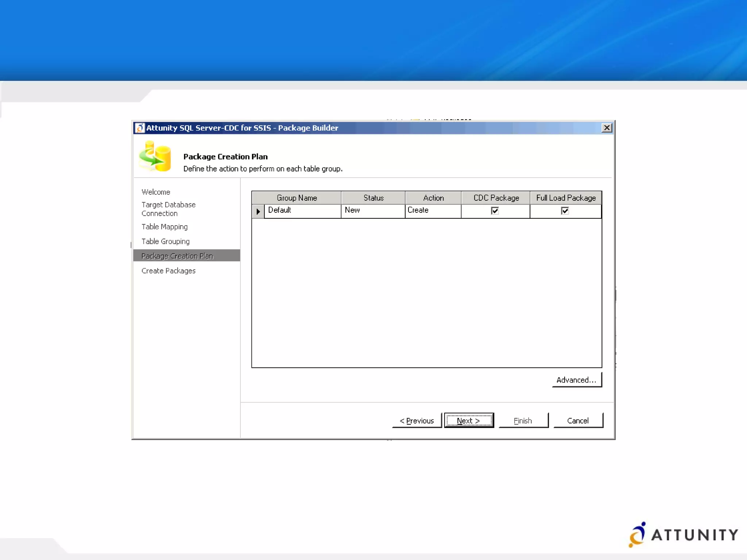The height and width of the screenshot is (560, 747).
Task: Proceed with the Next button
Action: (469, 420)
